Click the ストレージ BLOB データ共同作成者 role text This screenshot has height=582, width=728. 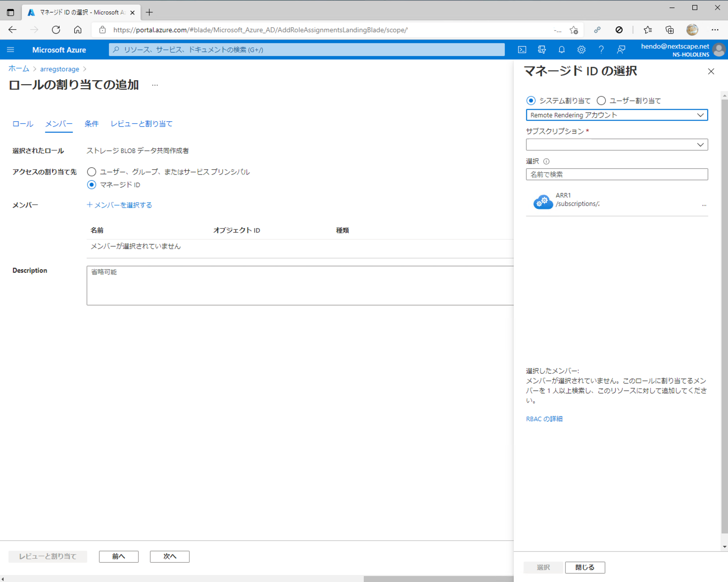point(138,150)
